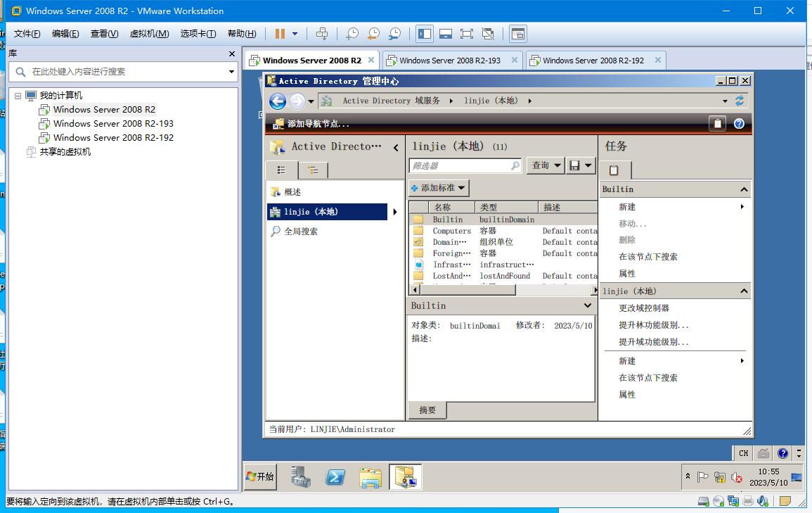The height and width of the screenshot is (513, 812).
Task: Collapse the Builtin preview pane chevron
Action: coord(587,305)
